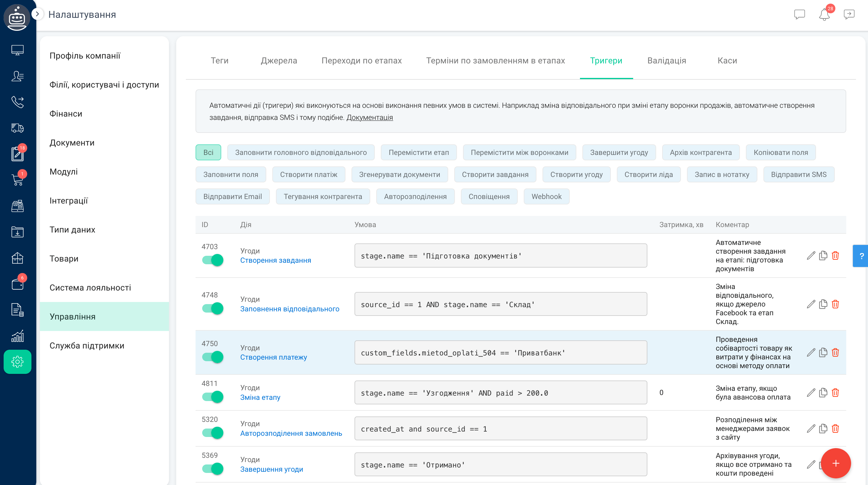The image size is (868, 485).
Task: Expand the sidebar with the chevron arrow
Action: click(37, 14)
